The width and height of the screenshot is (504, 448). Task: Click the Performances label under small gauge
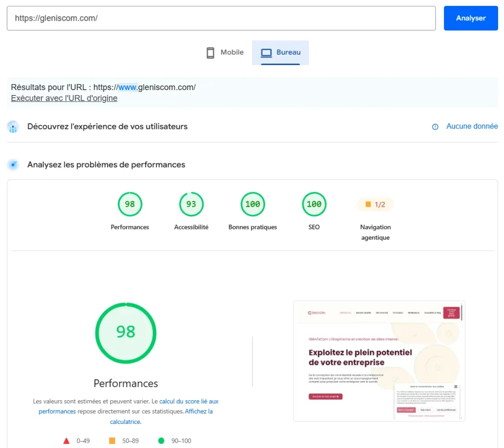130,227
